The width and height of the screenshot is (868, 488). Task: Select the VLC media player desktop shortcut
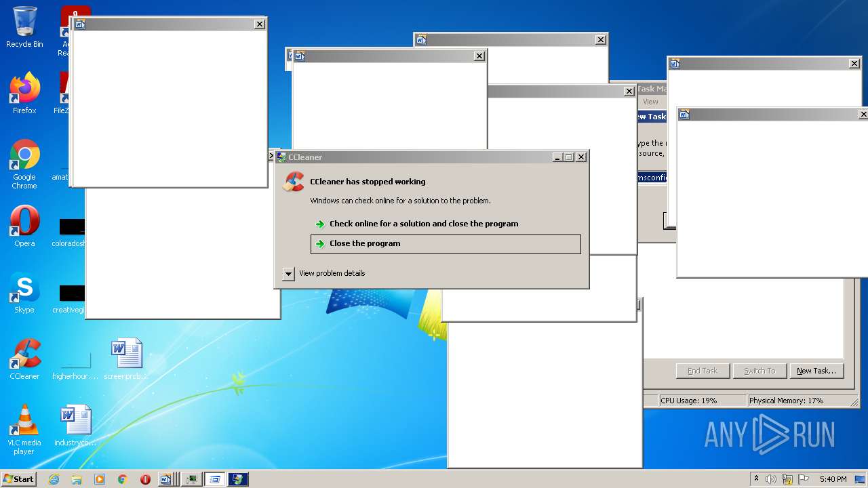pyautogui.click(x=24, y=430)
